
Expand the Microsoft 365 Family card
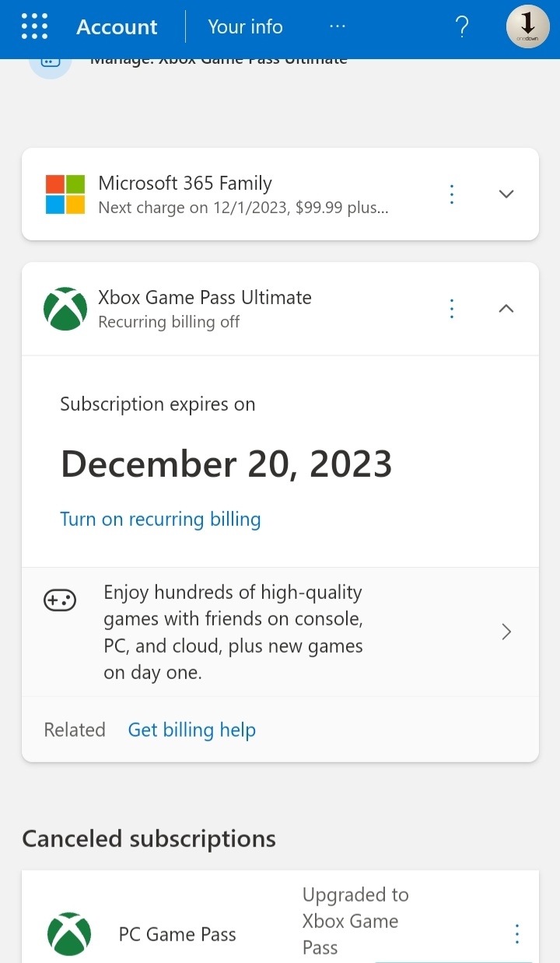coord(506,194)
